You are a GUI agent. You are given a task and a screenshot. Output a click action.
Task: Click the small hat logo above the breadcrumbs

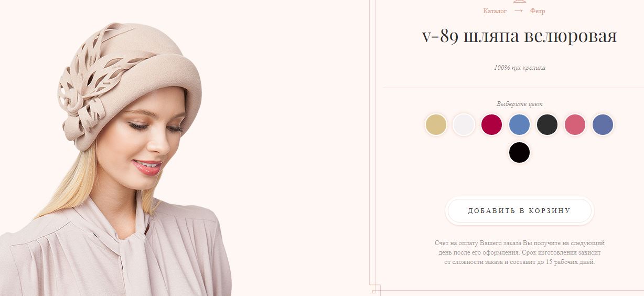pos(519,2)
